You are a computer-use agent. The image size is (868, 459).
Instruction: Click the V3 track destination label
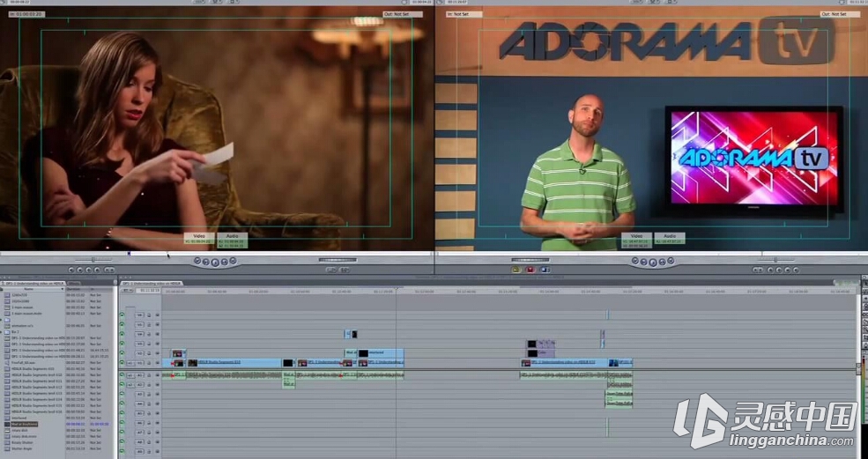click(x=139, y=344)
